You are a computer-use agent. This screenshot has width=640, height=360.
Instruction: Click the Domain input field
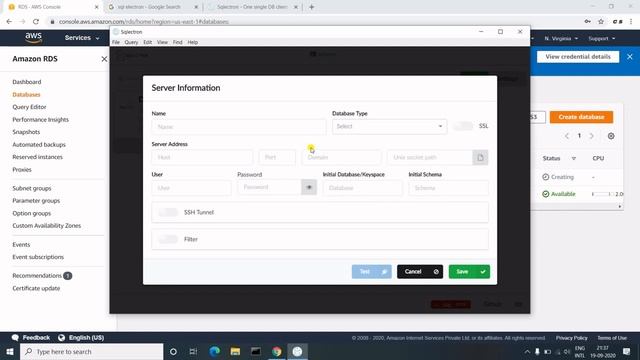(x=341, y=157)
